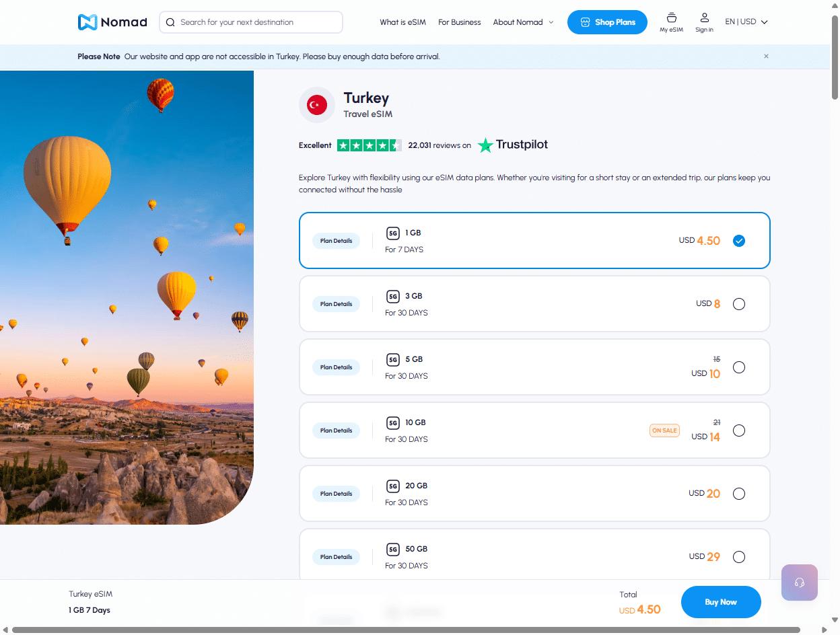840x635 pixels.
Task: Select the 3 GB plan radio button
Action: click(x=739, y=303)
